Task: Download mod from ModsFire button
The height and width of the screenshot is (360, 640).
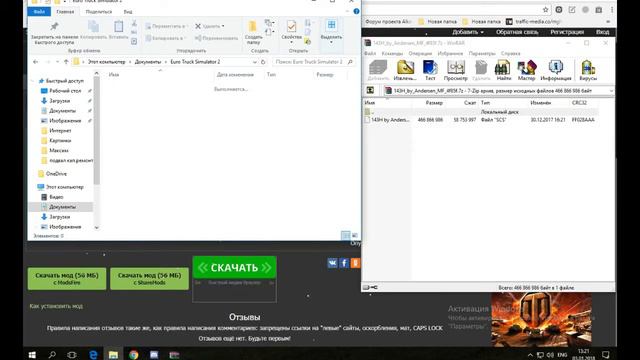Action: (67, 279)
